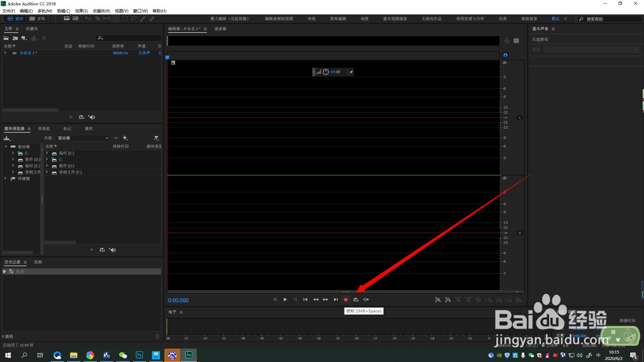Screen dimensions: 644x362
Task: Expand 软件 (D:) in left tree
Action: 13,159
